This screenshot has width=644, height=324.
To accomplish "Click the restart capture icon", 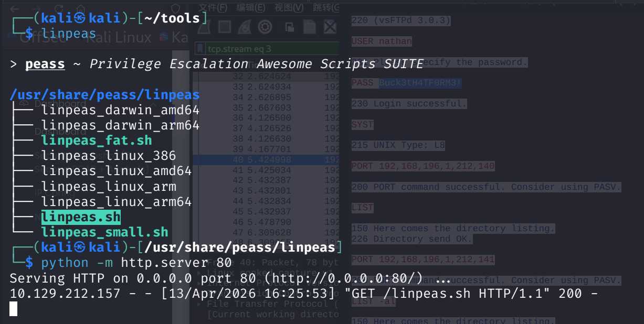I will point(245,27).
